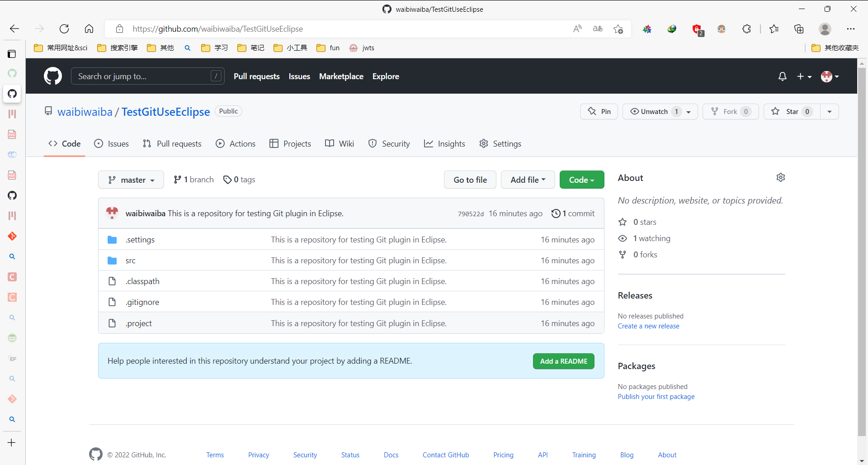Open the Projects tab

tap(290, 144)
